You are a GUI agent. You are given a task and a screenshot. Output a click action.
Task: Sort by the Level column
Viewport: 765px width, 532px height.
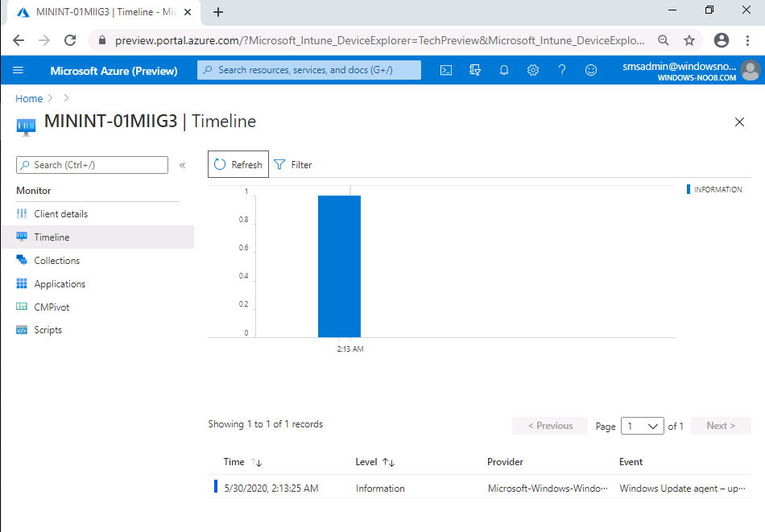[x=374, y=462]
